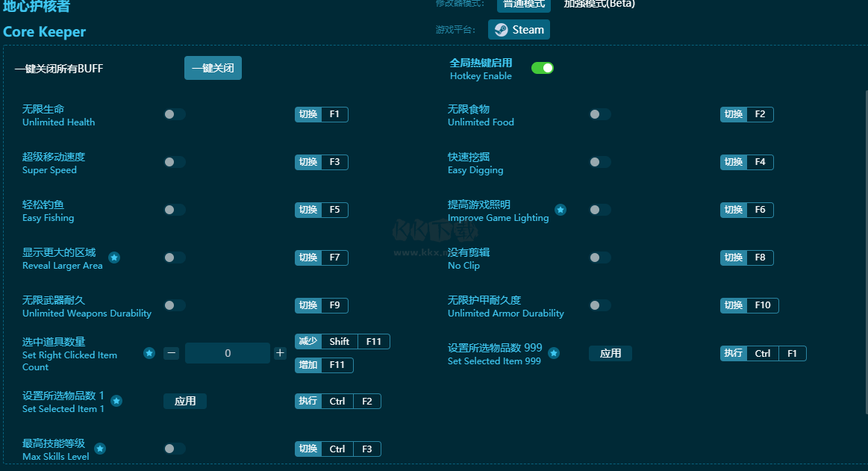868x471 pixels.
Task: Click Shift F11 decrease hotkey box
Action: click(342, 341)
